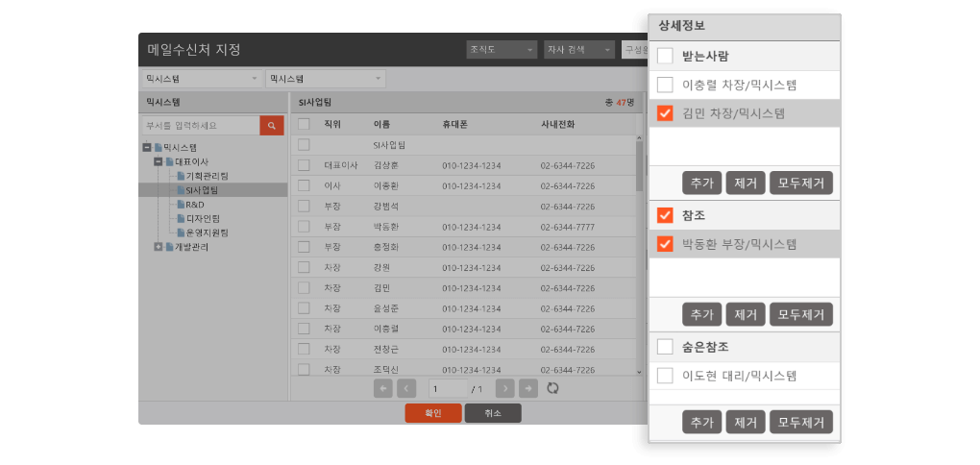Expand the 개발관리 tree node
Screen dimensions: 980x465
[x=159, y=247]
